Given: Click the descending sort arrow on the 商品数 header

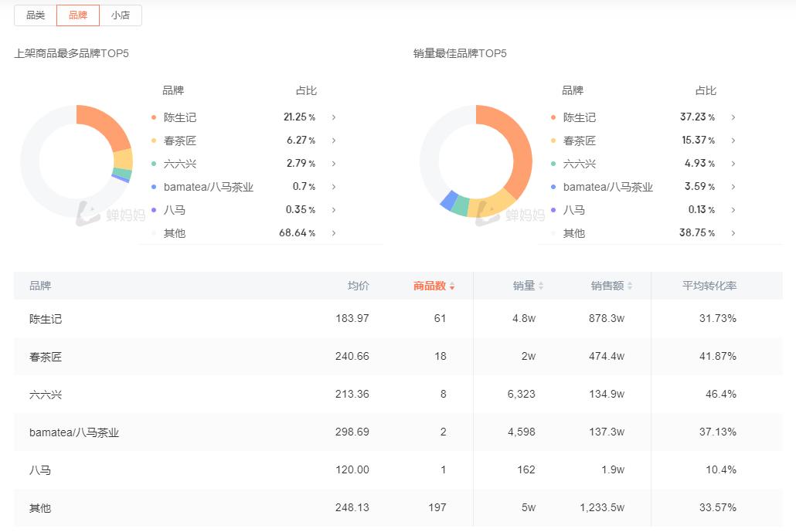Looking at the screenshot, I should point(451,289).
